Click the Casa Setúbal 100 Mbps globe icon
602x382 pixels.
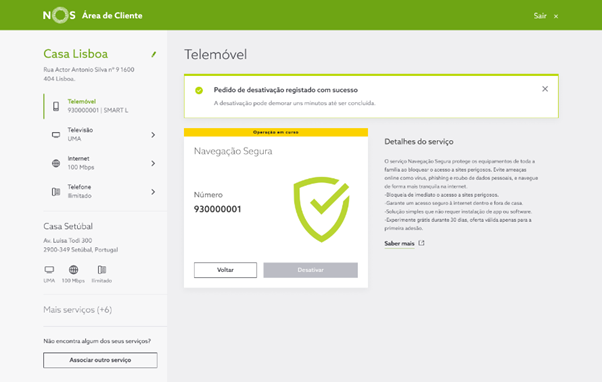click(x=73, y=270)
